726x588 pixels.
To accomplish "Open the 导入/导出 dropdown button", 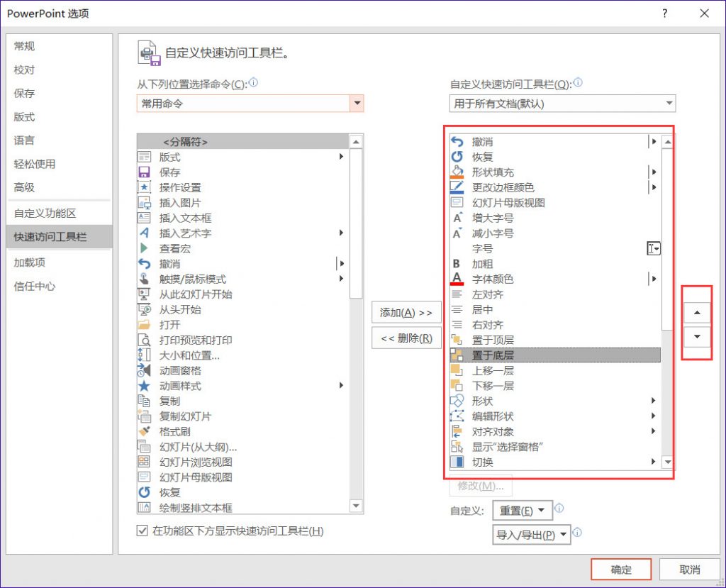I will point(531,536).
